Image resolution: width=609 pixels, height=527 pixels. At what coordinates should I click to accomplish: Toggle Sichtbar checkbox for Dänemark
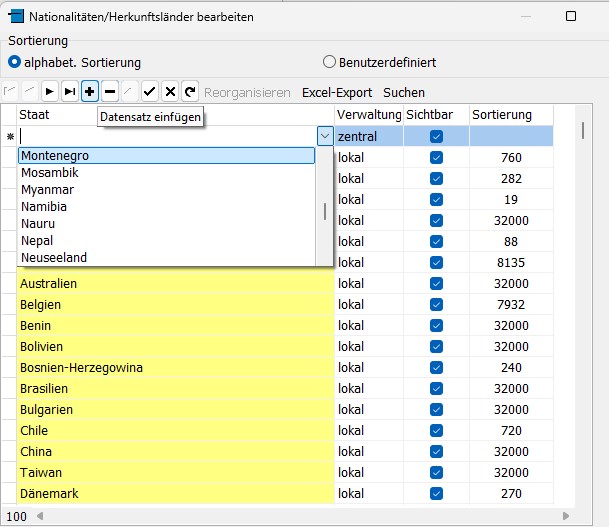(x=437, y=494)
